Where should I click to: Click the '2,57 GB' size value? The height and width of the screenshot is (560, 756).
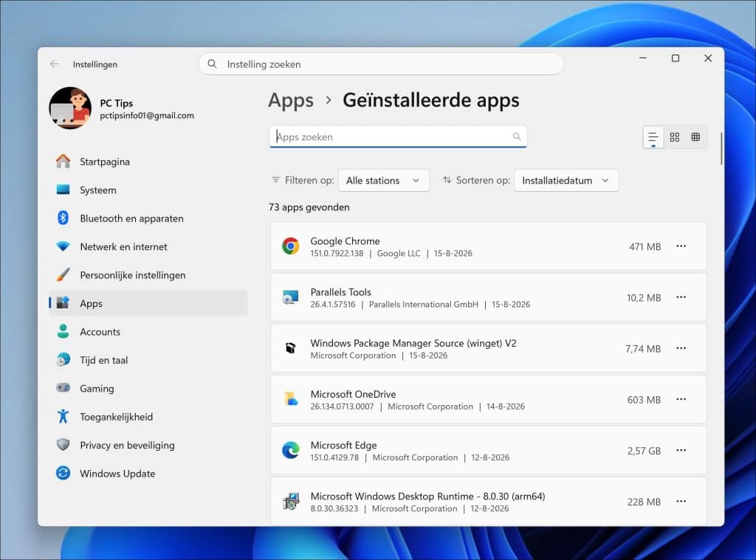644,451
